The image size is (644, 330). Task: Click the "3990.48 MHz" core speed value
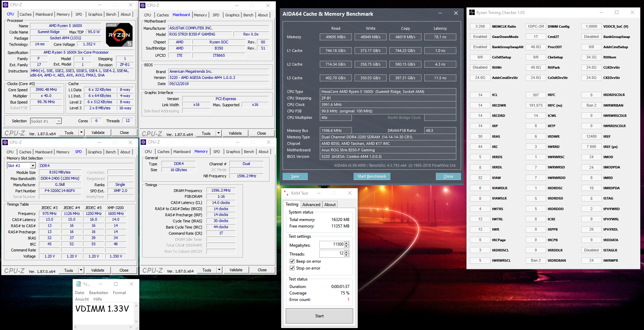46,90
